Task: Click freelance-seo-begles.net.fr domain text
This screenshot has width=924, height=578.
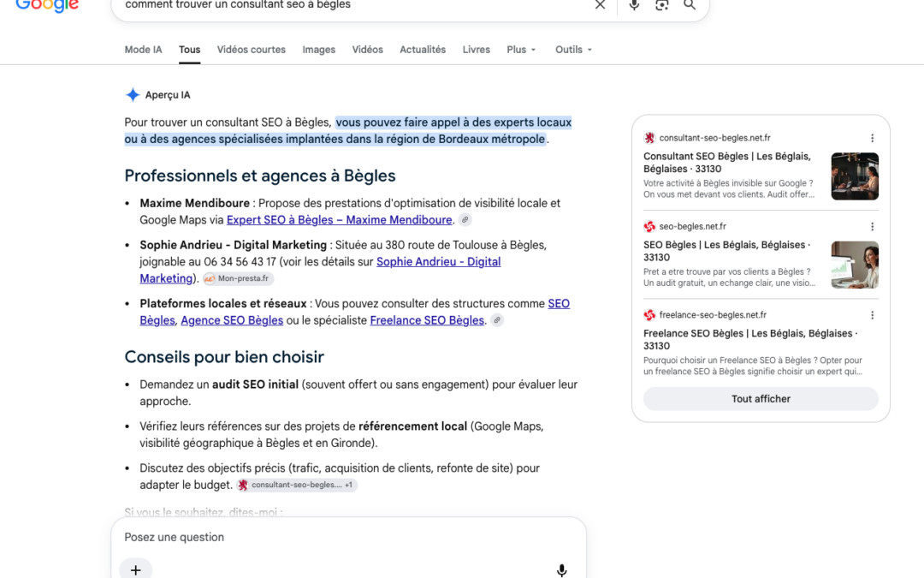Action: 713,315
